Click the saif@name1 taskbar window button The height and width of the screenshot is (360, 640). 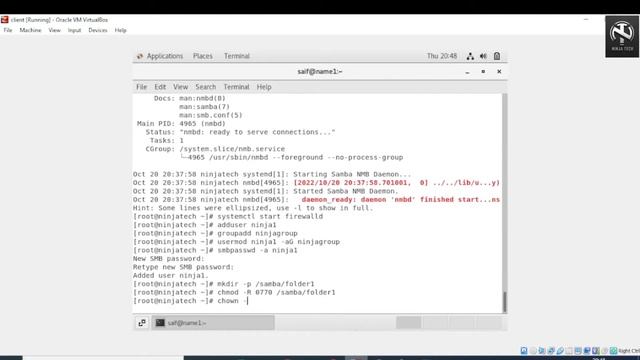tap(213, 323)
